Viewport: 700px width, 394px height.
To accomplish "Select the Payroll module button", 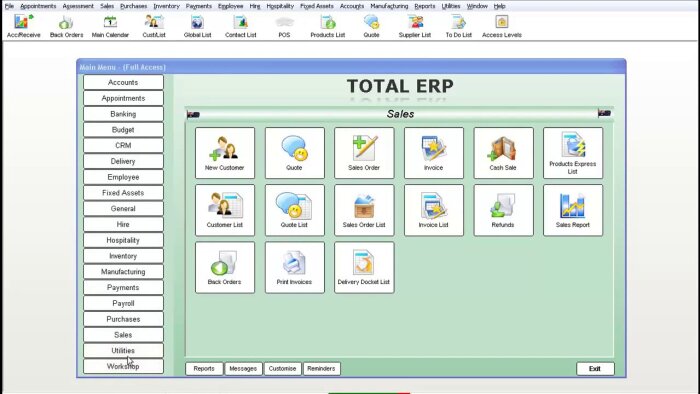I will 123,303.
